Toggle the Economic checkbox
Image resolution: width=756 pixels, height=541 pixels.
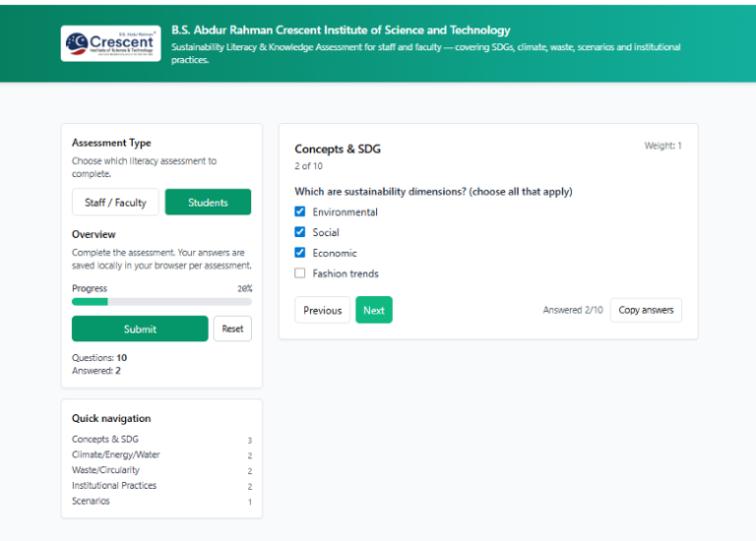coord(300,253)
